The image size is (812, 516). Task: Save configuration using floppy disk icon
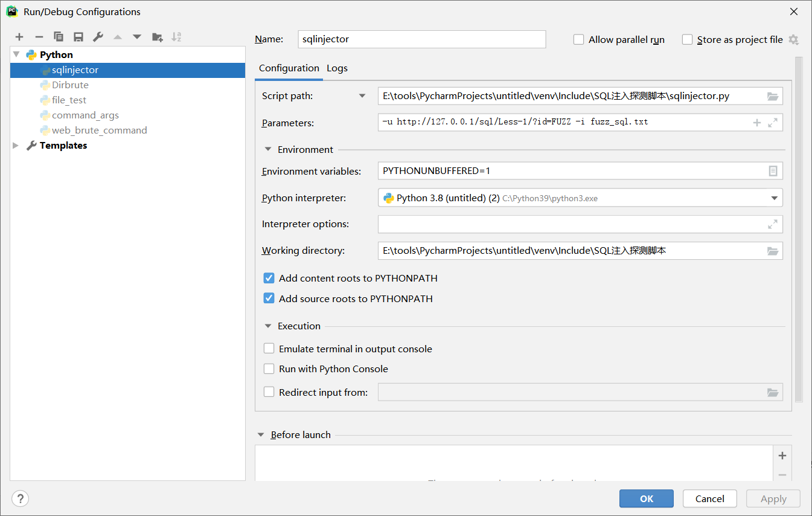[78, 37]
